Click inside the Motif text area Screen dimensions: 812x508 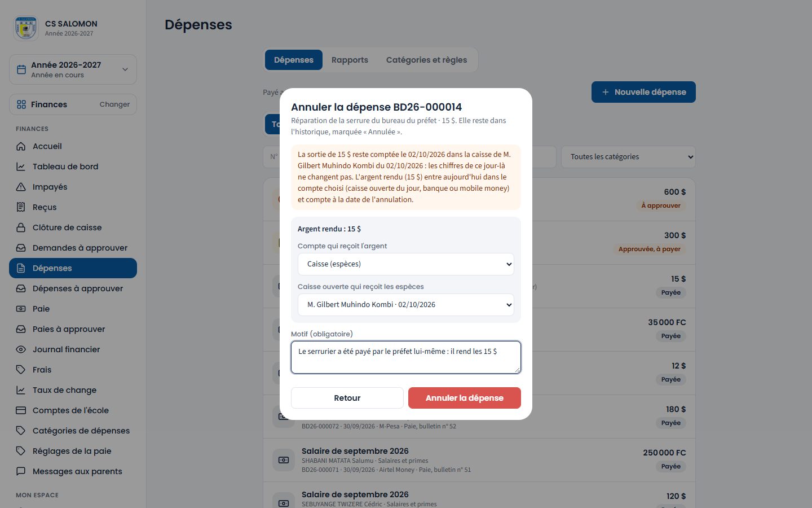406,357
